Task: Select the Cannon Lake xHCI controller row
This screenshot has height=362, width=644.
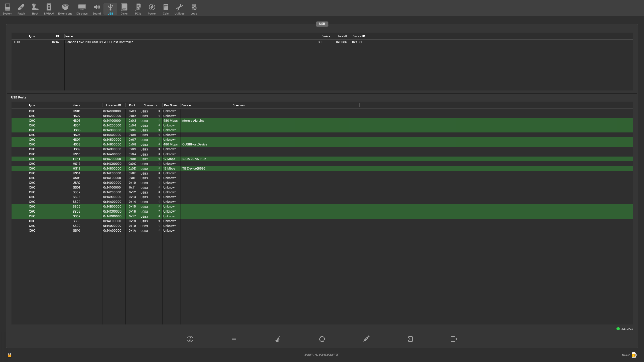Action: tap(99, 42)
